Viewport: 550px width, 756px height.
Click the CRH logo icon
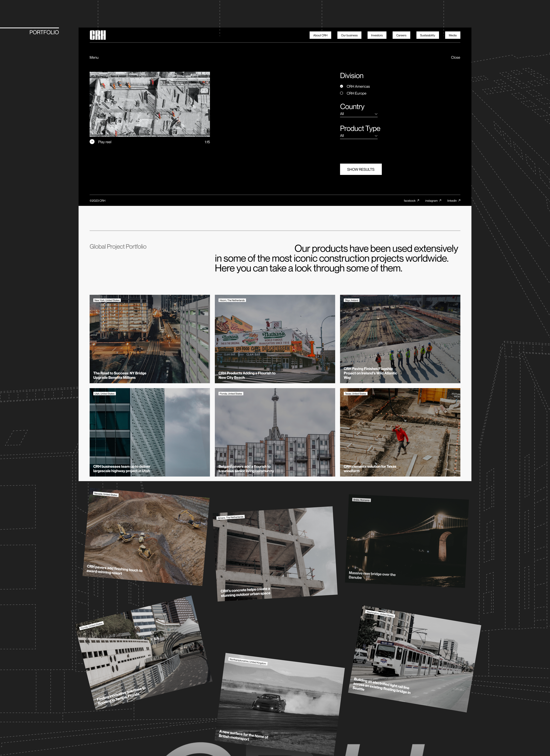(98, 35)
